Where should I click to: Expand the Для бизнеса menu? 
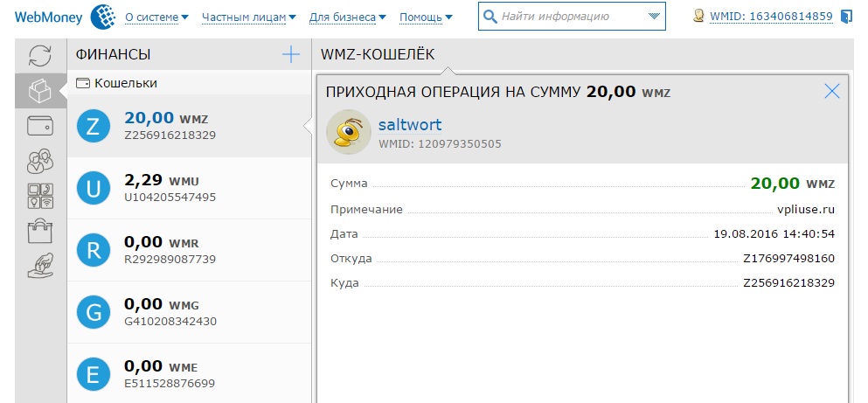[x=347, y=17]
